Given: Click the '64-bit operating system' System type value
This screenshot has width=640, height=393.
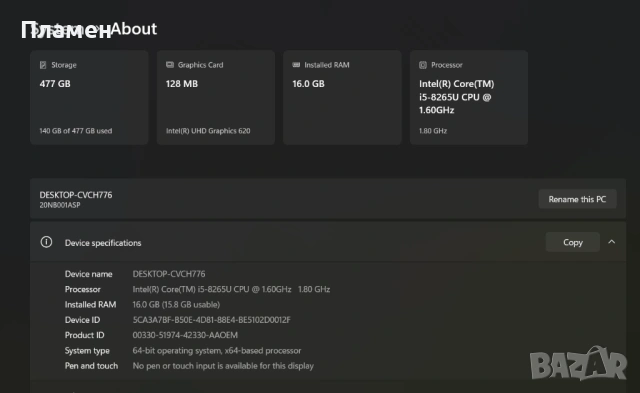Looking at the screenshot, I should (217, 351).
